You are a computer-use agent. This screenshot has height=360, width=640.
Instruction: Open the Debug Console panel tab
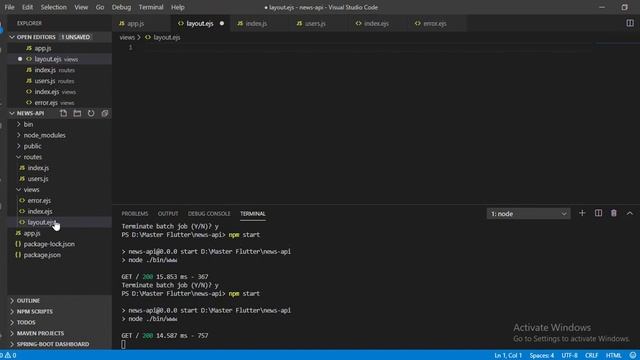(x=209, y=214)
